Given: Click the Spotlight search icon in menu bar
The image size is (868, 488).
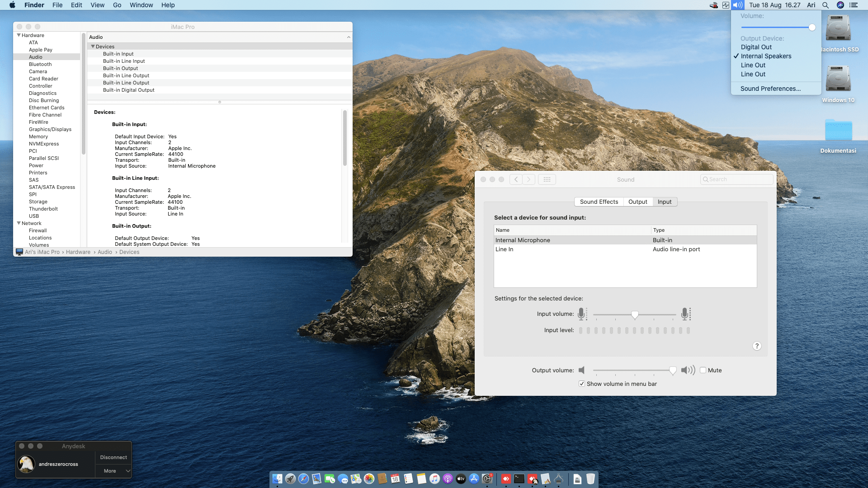Looking at the screenshot, I should click(826, 5).
